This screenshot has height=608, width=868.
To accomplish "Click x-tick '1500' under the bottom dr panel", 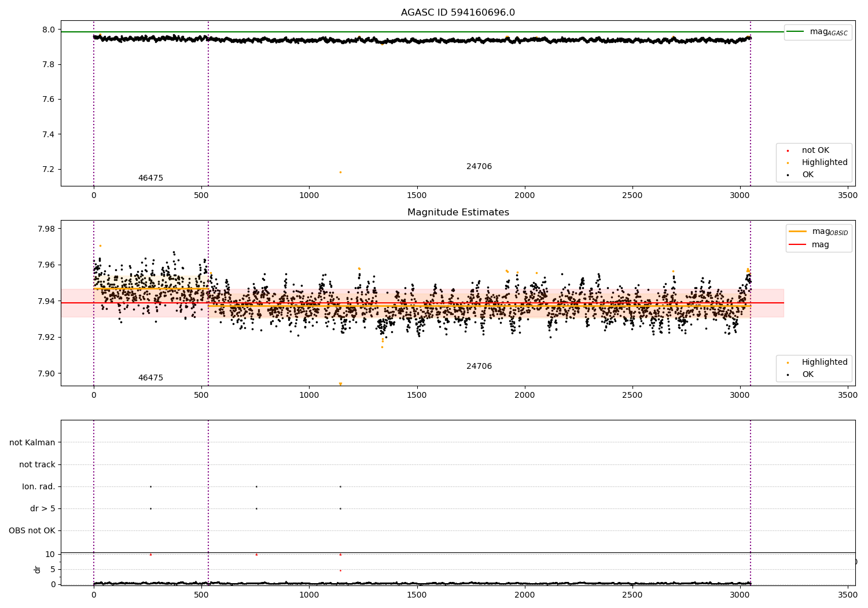I will point(417,595).
